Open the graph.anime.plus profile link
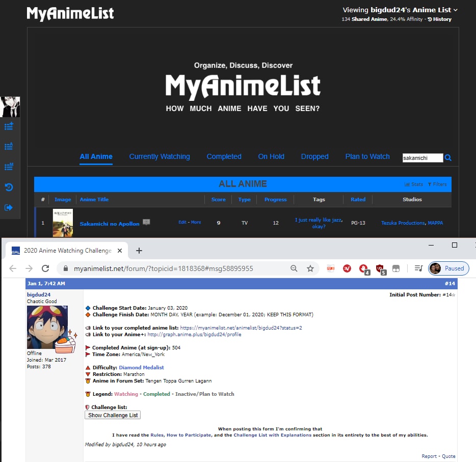The image size is (476, 462). pyautogui.click(x=194, y=335)
